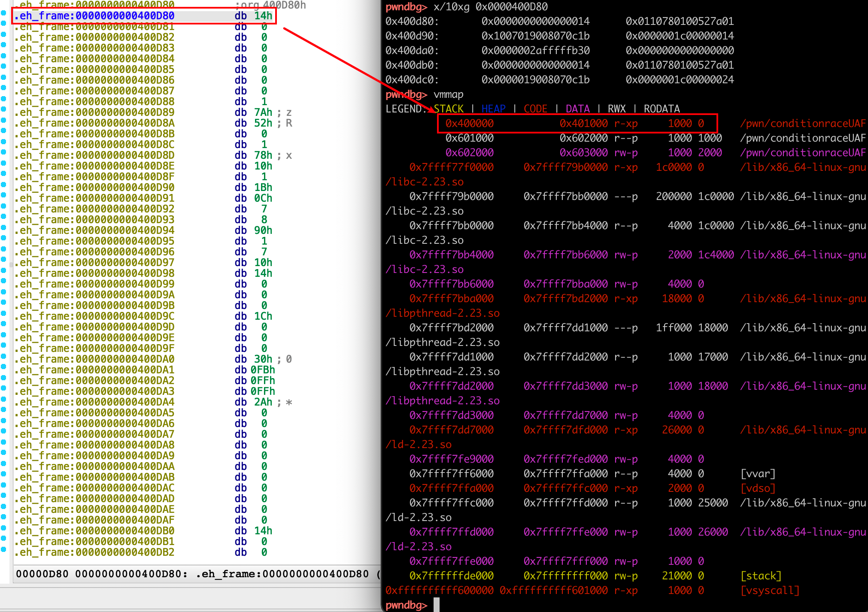Click DATA in the vmmap legend
868x612 pixels.
578,109
